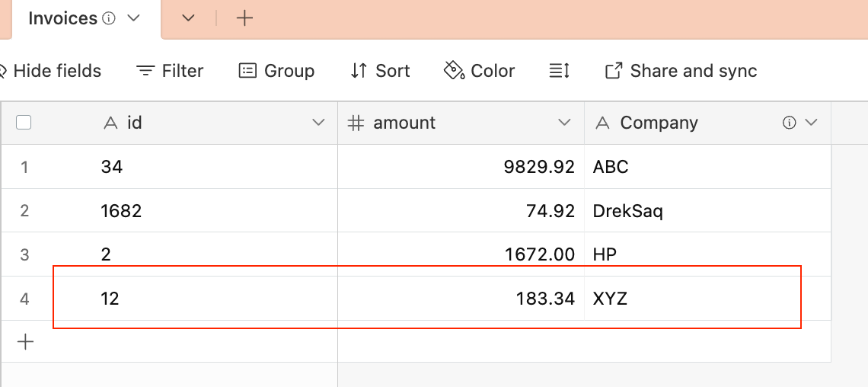
Task: Open Share and sync
Action: pyautogui.click(x=681, y=71)
